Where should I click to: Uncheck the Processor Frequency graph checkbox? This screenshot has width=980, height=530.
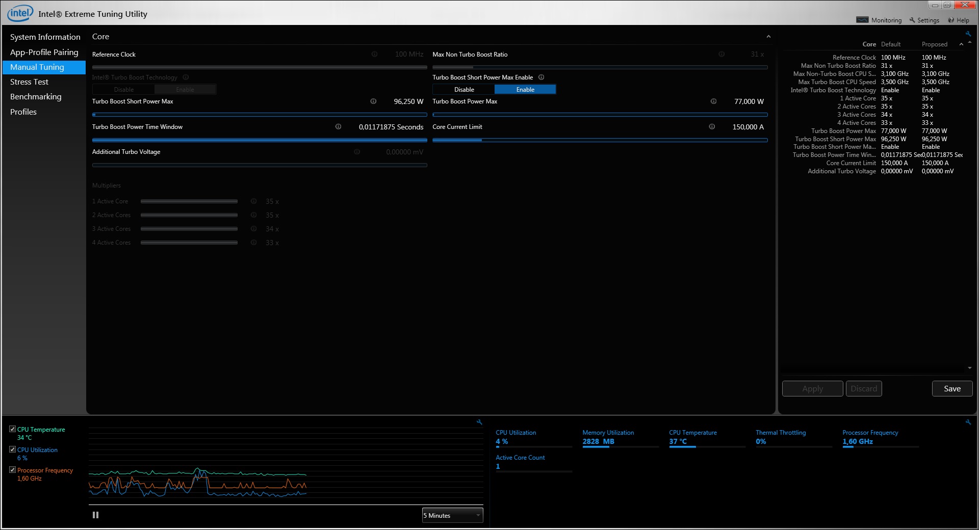point(13,470)
